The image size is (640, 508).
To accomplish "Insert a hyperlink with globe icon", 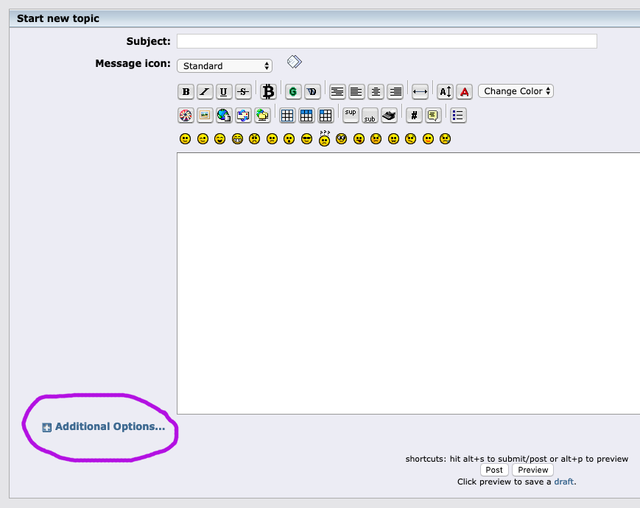I will (224, 115).
